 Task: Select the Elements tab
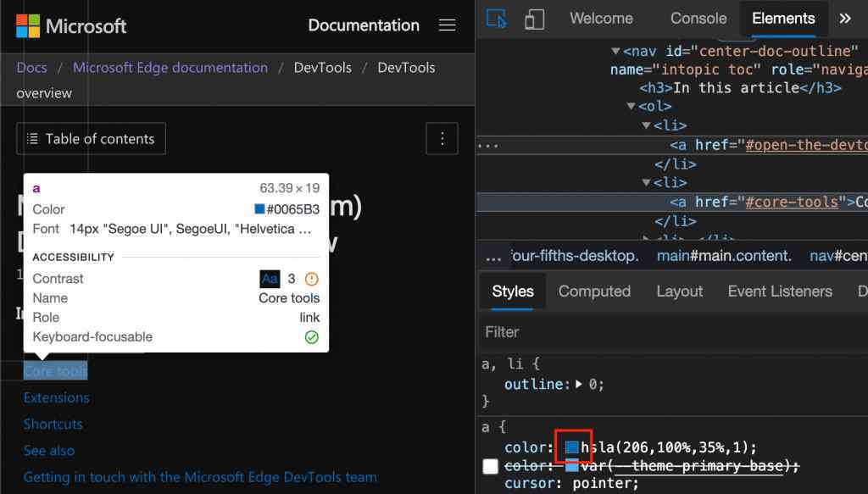tap(783, 19)
